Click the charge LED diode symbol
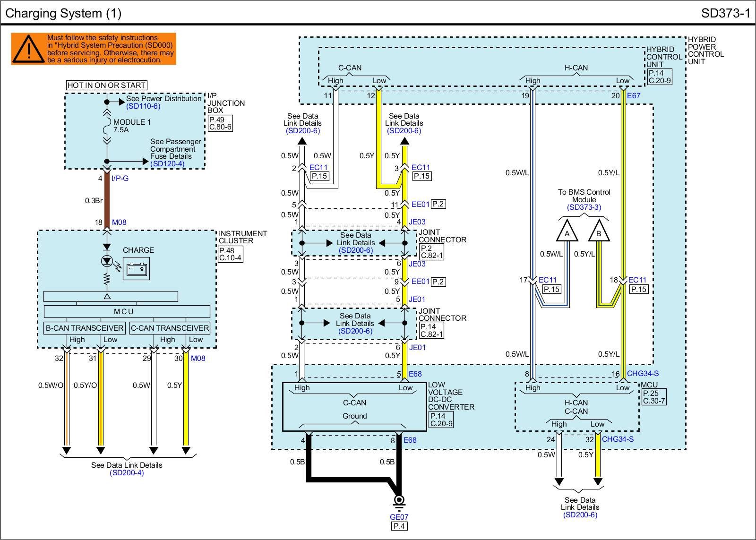756x540 pixels. click(107, 261)
